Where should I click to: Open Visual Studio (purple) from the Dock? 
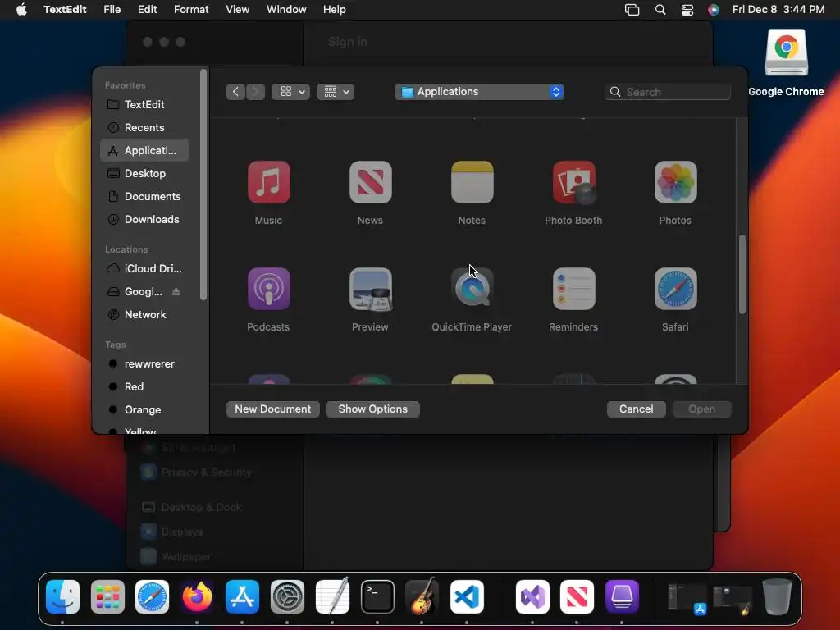(532, 596)
